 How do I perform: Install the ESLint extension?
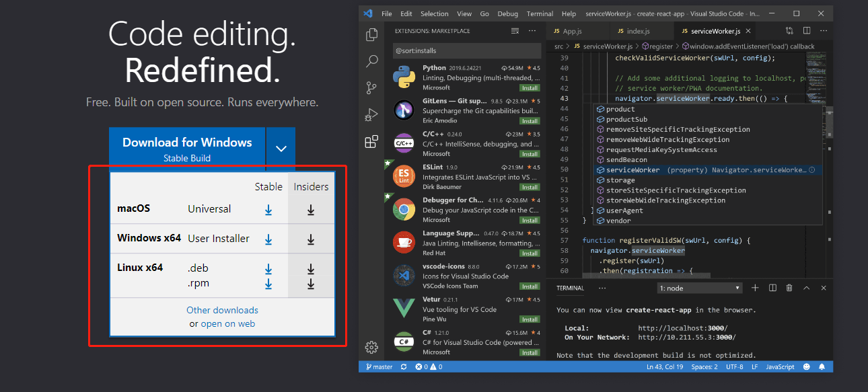point(530,187)
